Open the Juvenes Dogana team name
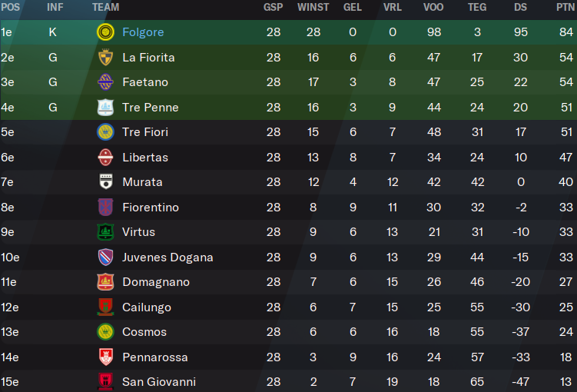The height and width of the screenshot is (392, 577). (x=167, y=257)
